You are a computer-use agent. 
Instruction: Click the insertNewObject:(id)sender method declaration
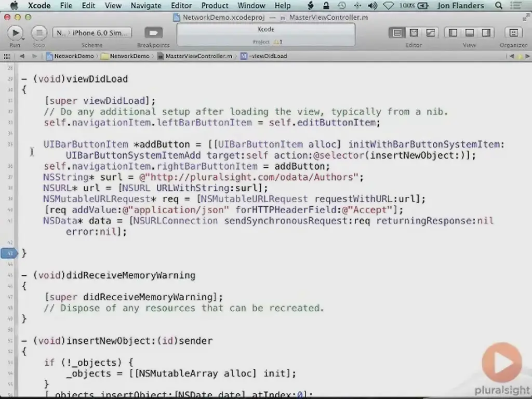[x=117, y=341]
